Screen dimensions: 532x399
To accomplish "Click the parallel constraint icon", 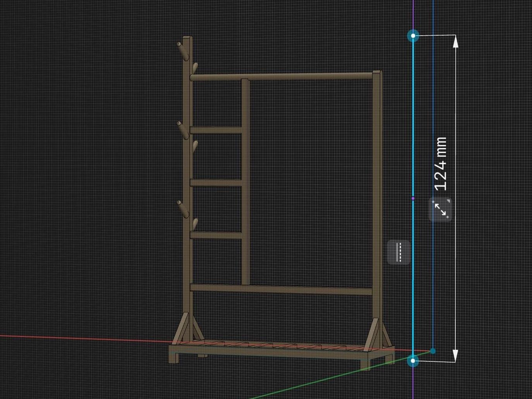I will coord(400,251).
